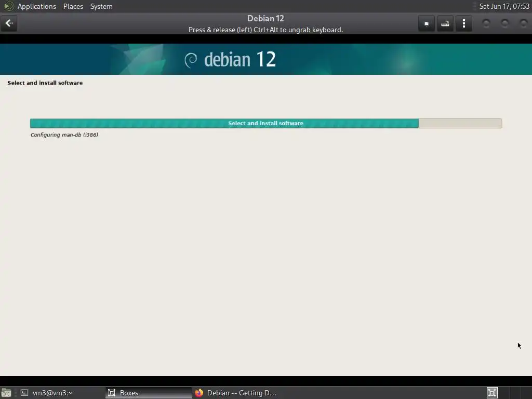The image size is (532, 399).
Task: Click the MATE logo icon in top panel
Action: [8, 6]
